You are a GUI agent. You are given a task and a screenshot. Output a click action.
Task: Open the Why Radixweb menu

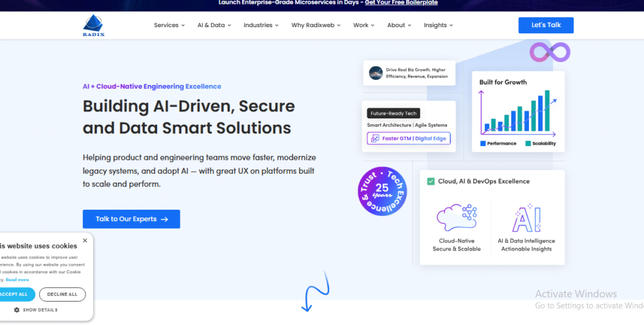tap(316, 25)
